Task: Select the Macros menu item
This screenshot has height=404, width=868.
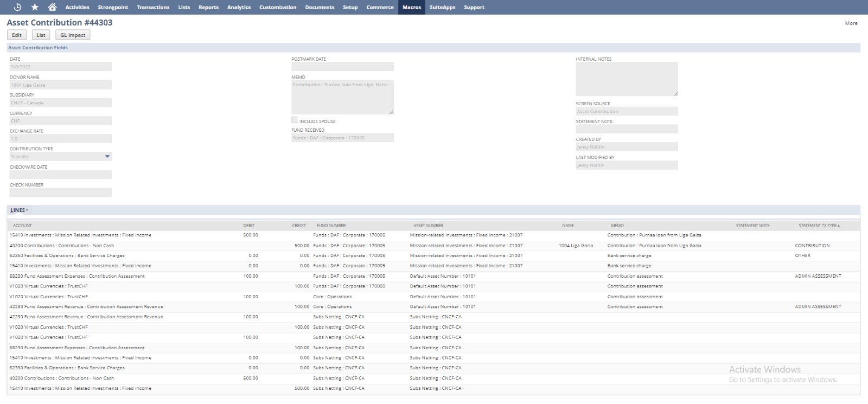Action: tap(412, 8)
